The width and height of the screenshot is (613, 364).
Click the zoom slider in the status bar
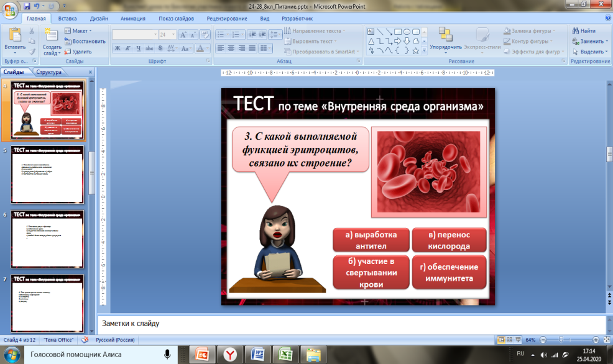pos(562,340)
